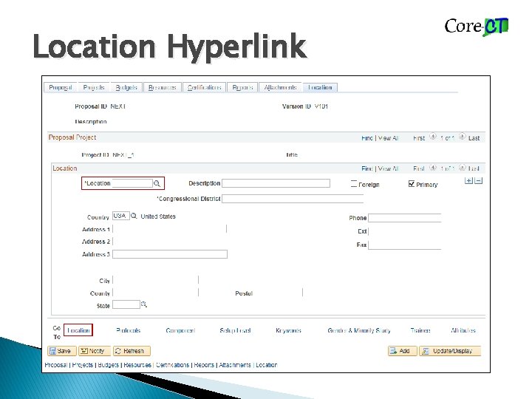Image resolution: width=532 pixels, height=399 pixels.
Task: Click the State input field
Action: (x=126, y=304)
